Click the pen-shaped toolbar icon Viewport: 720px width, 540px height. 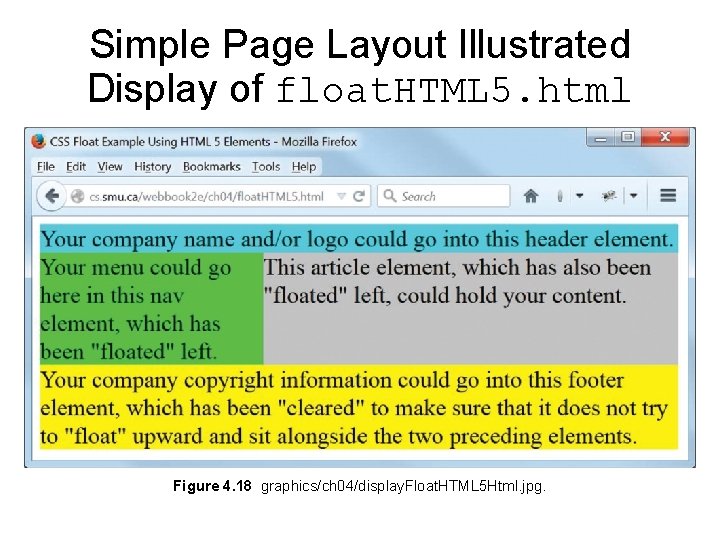[559, 197]
